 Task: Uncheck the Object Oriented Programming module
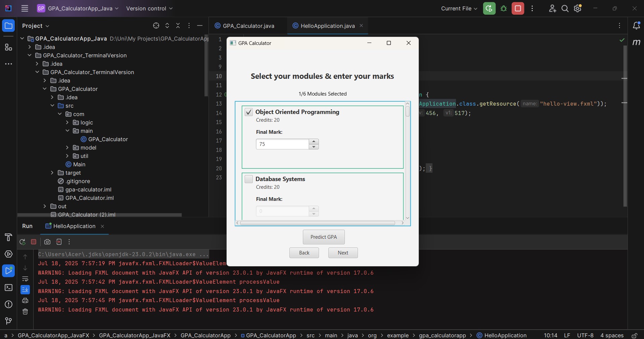(249, 112)
